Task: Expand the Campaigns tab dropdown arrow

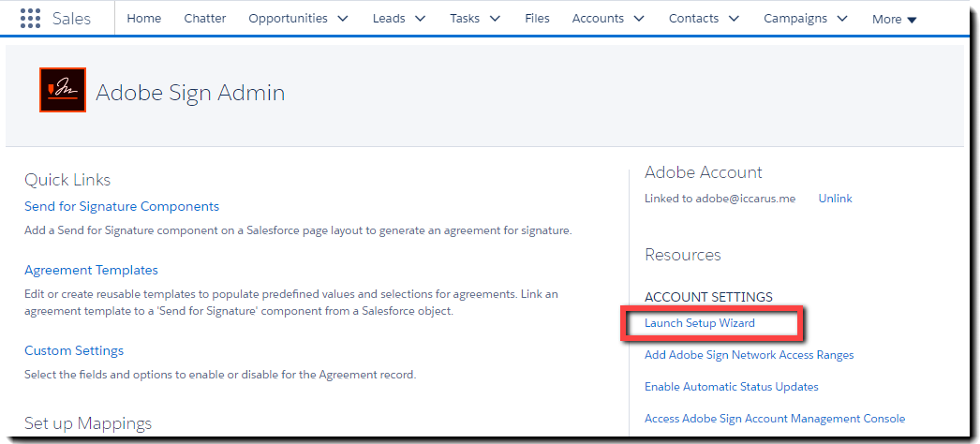Action: [x=842, y=19]
